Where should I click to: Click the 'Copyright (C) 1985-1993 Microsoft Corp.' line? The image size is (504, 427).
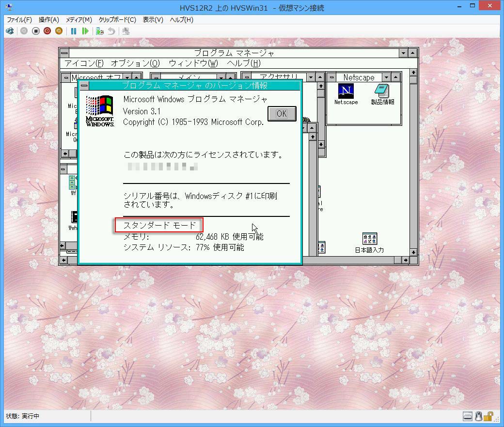pos(193,122)
